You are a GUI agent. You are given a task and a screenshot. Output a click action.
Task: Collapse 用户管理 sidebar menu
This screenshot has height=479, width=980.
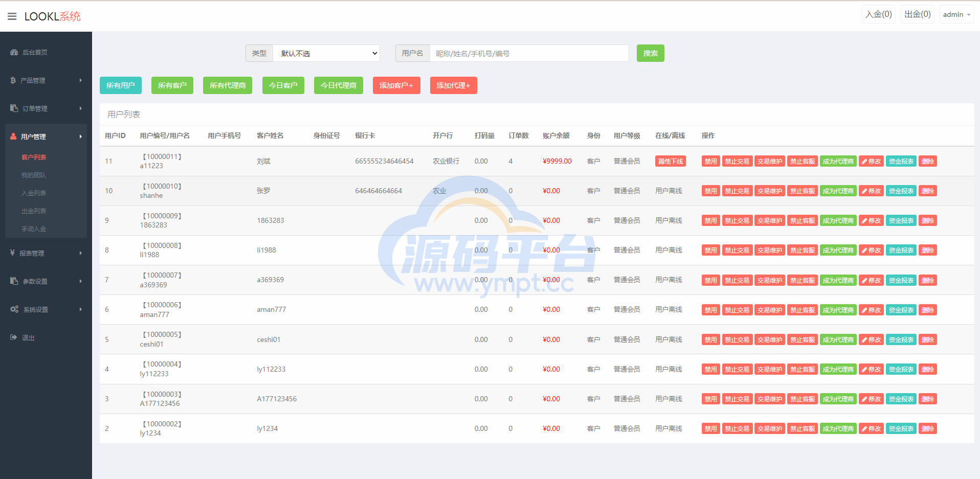tap(46, 136)
